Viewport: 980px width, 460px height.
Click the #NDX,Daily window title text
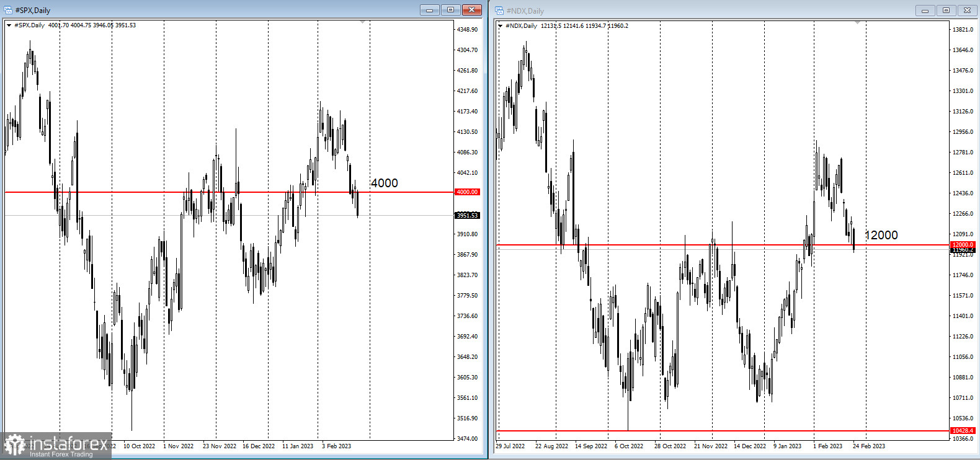point(525,11)
